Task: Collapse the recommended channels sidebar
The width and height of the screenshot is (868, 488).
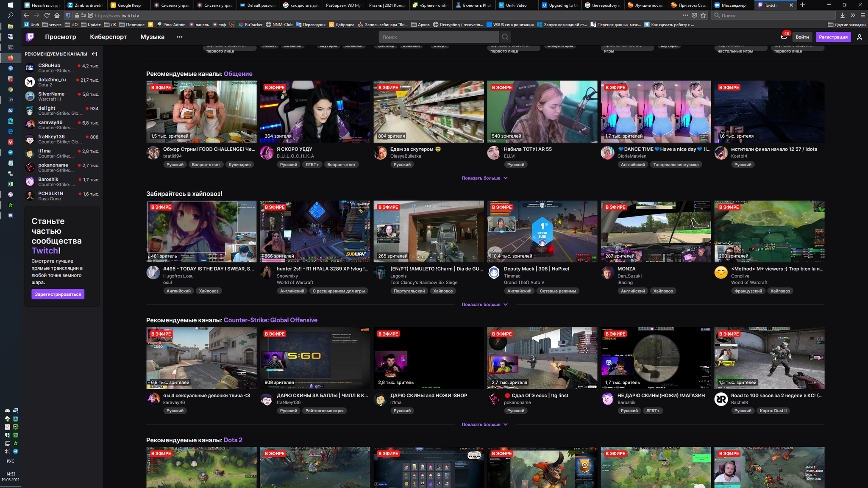Action: (x=95, y=54)
